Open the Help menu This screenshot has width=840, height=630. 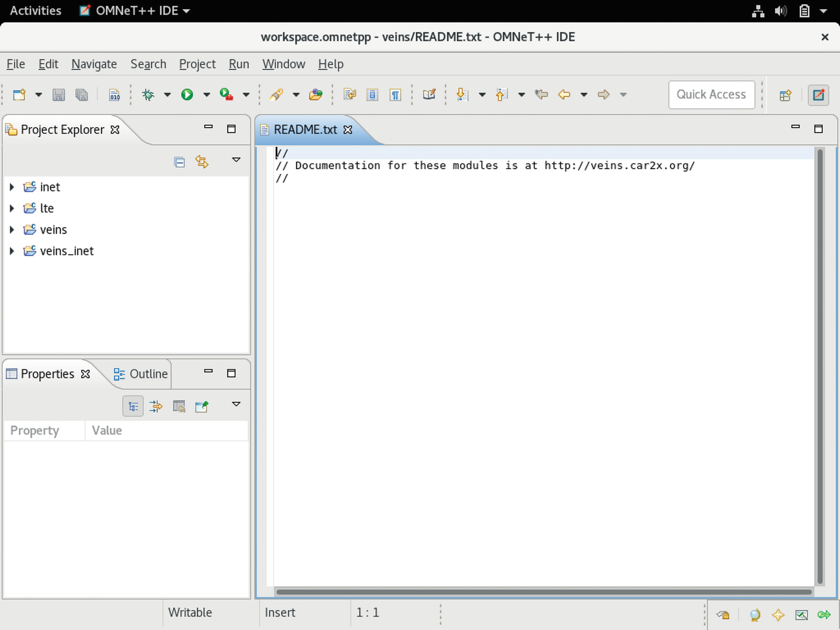331,64
